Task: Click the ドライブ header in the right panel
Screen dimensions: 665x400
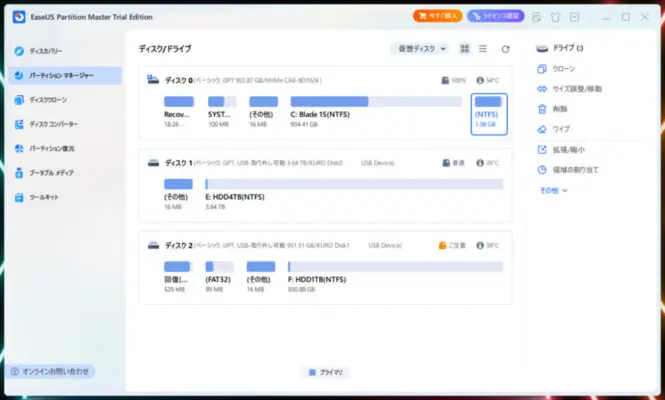Action: (560, 48)
